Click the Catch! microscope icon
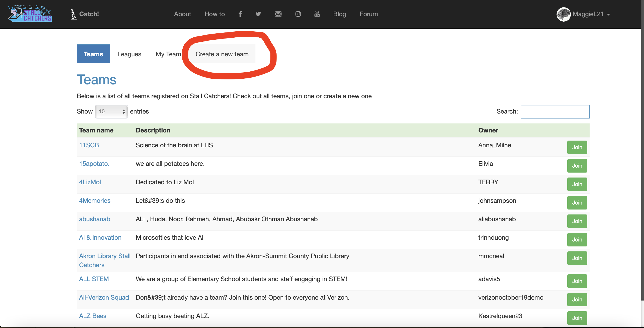 [x=73, y=14]
